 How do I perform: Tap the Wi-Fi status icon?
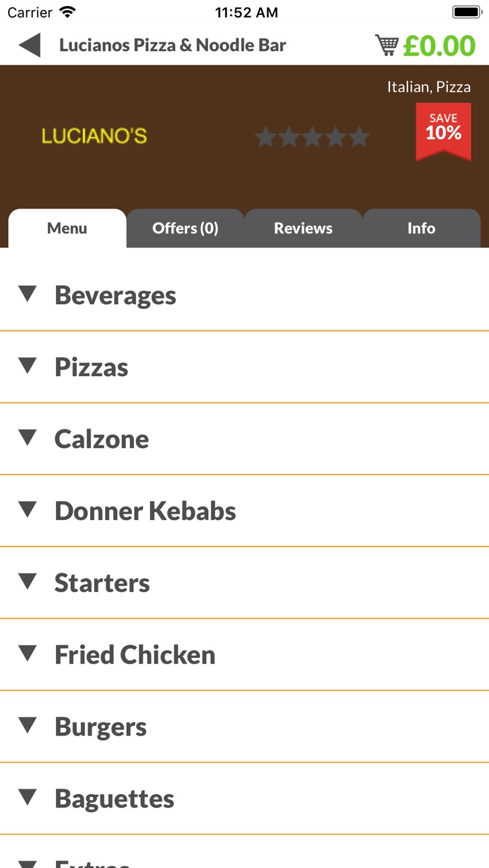coord(67,12)
